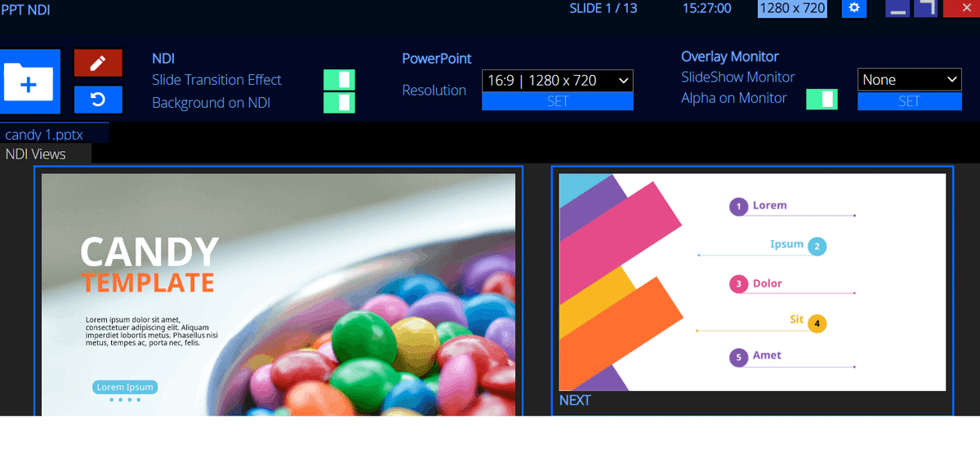Close the PPT NDI window
Image resolution: width=980 pixels, height=450 pixels.
pos(961,8)
